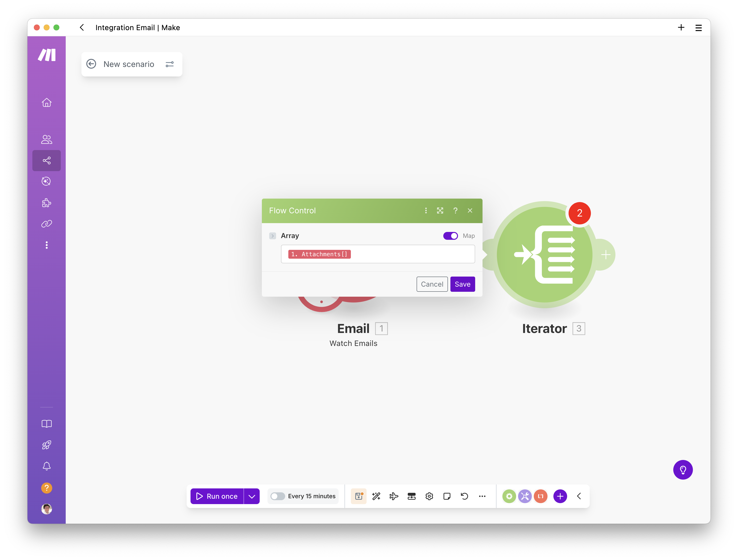Image resolution: width=738 pixels, height=560 pixels.
Task: Expand the Array field chevron
Action: (x=273, y=236)
